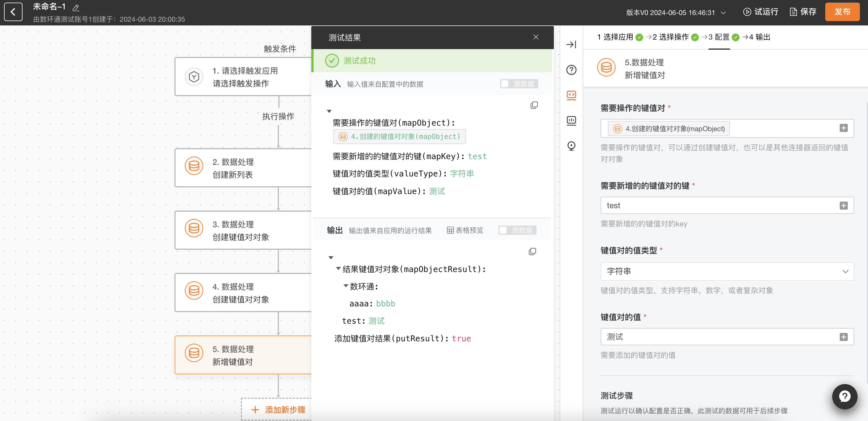
Task: Go to tab 1 选择应用
Action: 620,37
